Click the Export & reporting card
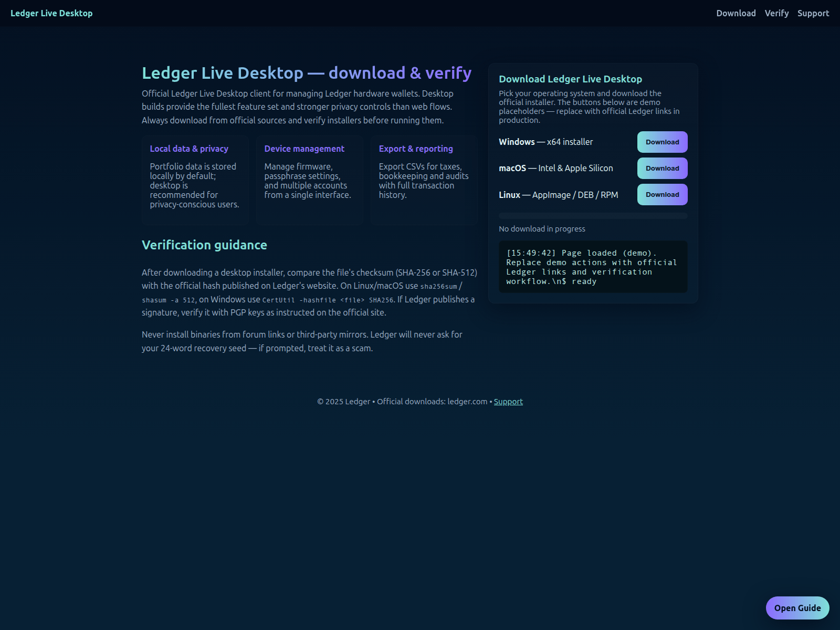840x630 pixels. pos(424,180)
